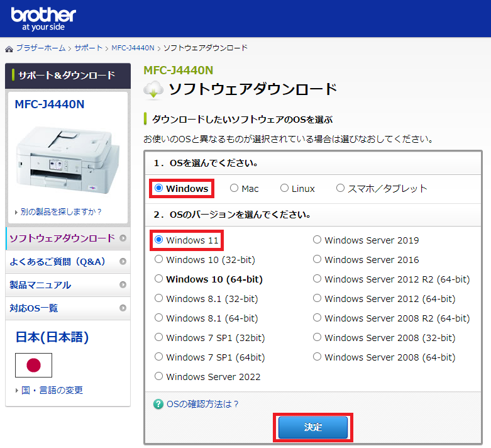Select スマホ／タブレット radio button

[x=340, y=188]
